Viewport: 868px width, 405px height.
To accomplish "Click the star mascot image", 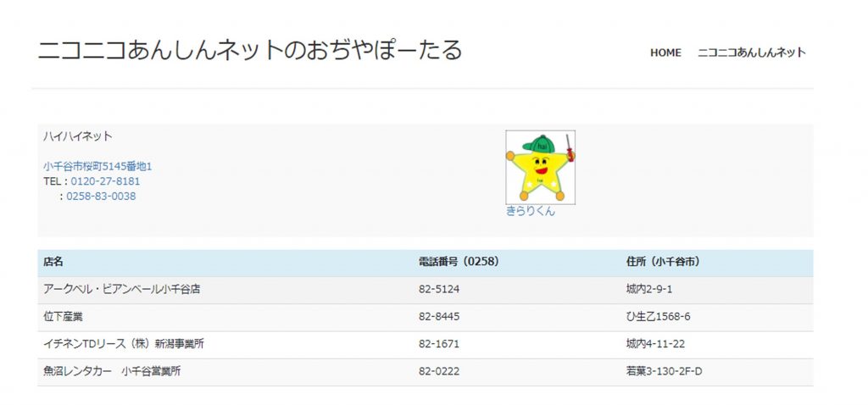I will [x=540, y=167].
